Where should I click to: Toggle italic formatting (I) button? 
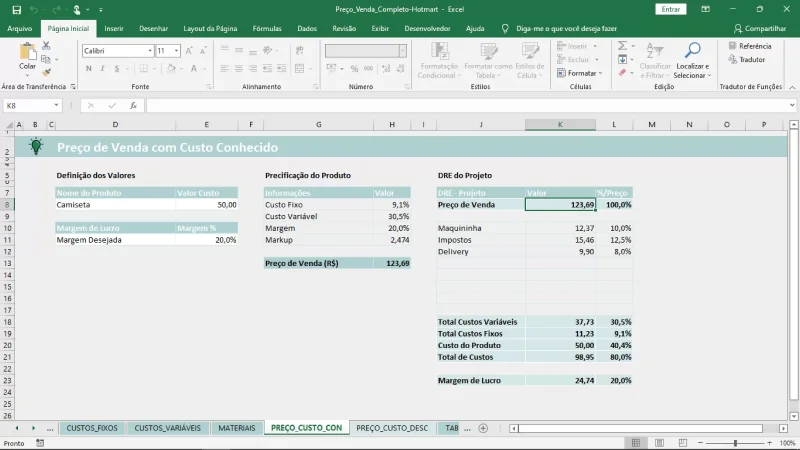click(103, 69)
